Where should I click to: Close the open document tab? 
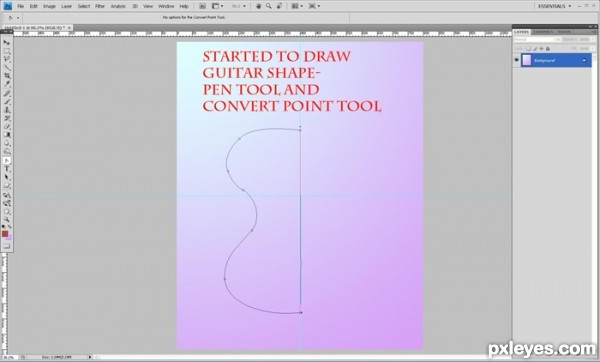point(69,28)
